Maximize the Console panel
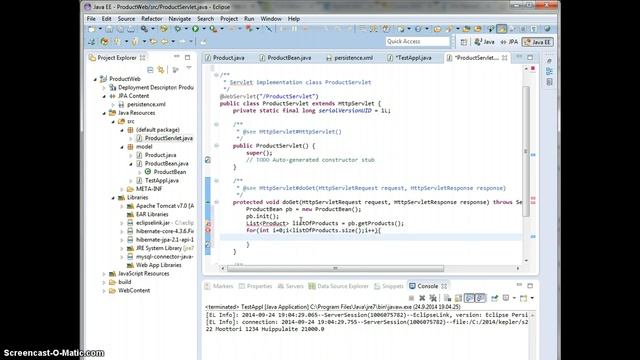Viewport: 640px width, 360px height. tap(530, 286)
